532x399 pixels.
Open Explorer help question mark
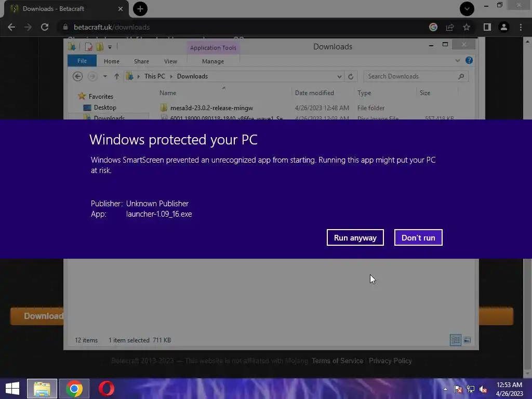(x=469, y=60)
